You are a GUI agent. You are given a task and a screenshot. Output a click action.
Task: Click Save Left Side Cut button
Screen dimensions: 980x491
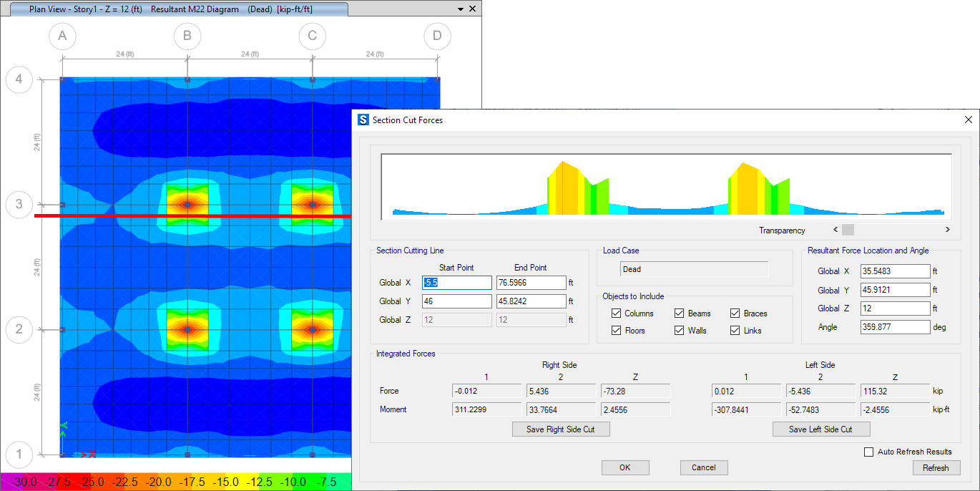tap(820, 429)
